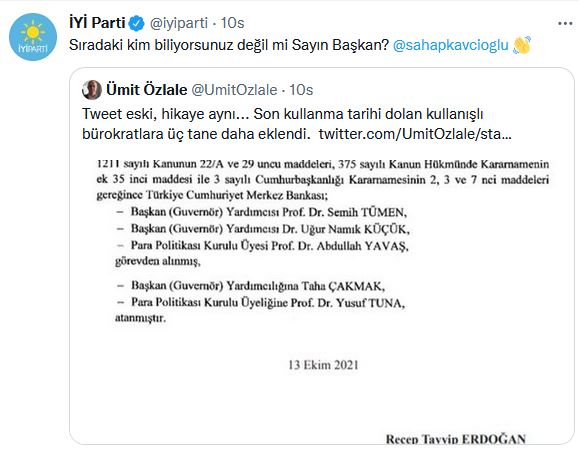Open the Ümit Özlale display name

click(x=147, y=90)
